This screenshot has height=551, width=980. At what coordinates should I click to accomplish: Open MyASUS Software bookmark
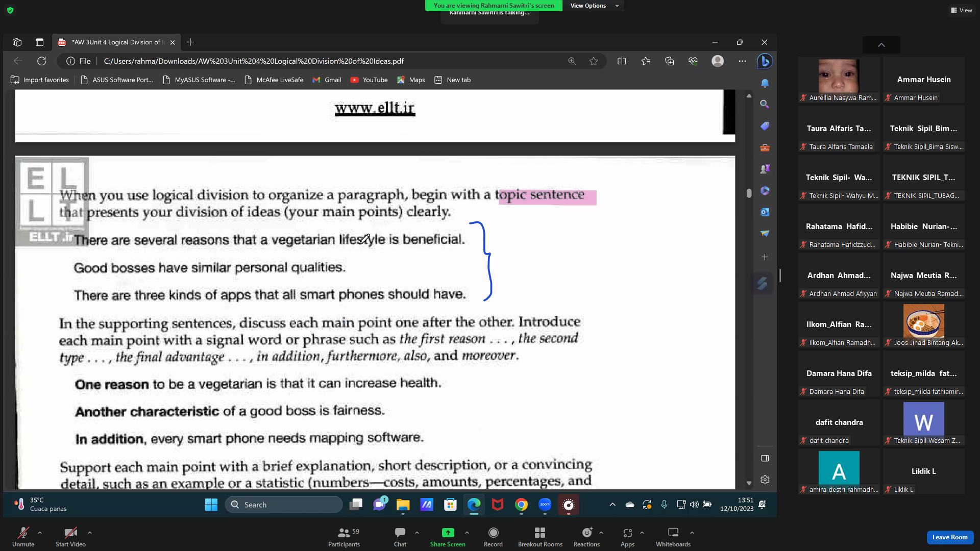click(199, 80)
